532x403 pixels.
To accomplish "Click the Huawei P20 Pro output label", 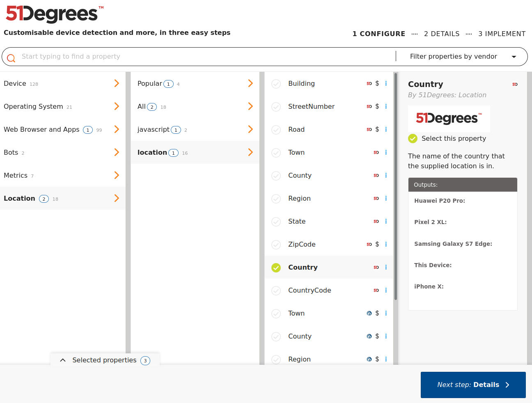I will pos(440,201).
